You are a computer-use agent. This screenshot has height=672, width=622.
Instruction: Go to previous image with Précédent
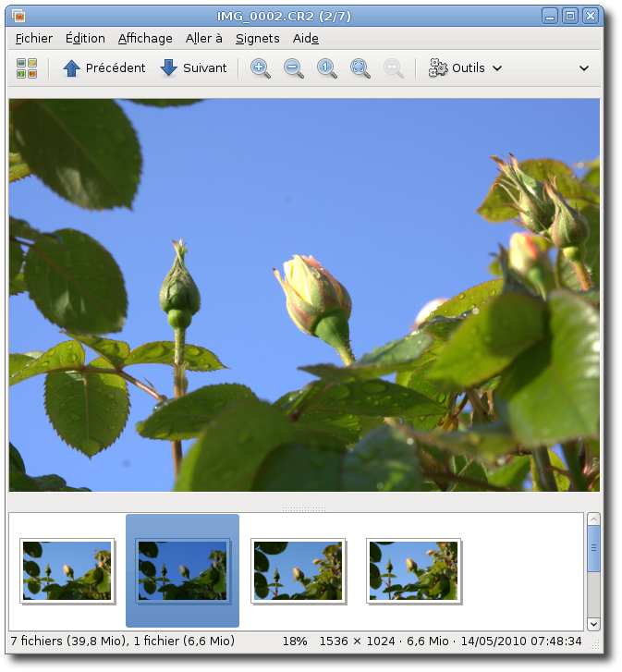tap(104, 68)
